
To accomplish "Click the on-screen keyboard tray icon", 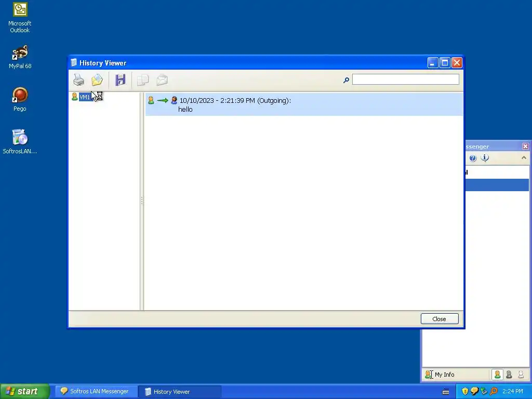I will click(446, 392).
